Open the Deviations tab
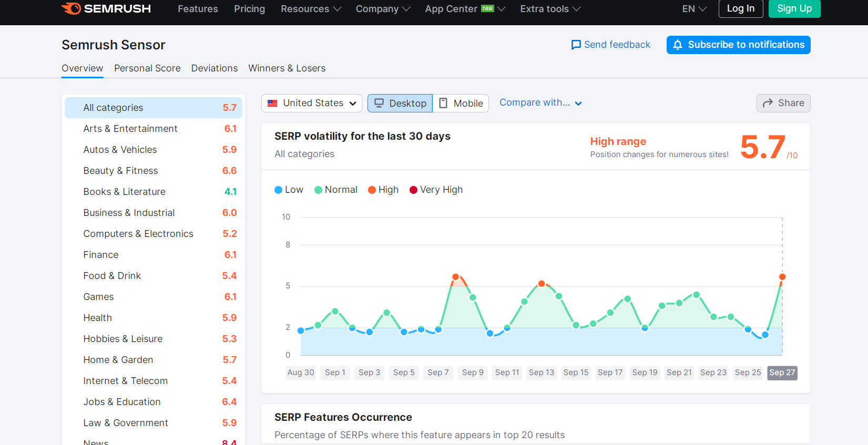The width and height of the screenshot is (868, 445). pos(215,68)
